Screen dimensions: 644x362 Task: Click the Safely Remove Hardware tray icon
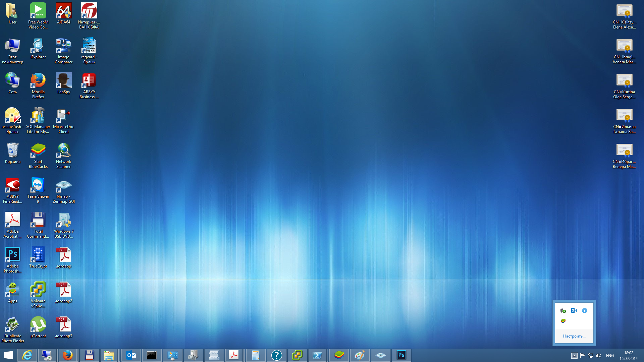point(563,310)
